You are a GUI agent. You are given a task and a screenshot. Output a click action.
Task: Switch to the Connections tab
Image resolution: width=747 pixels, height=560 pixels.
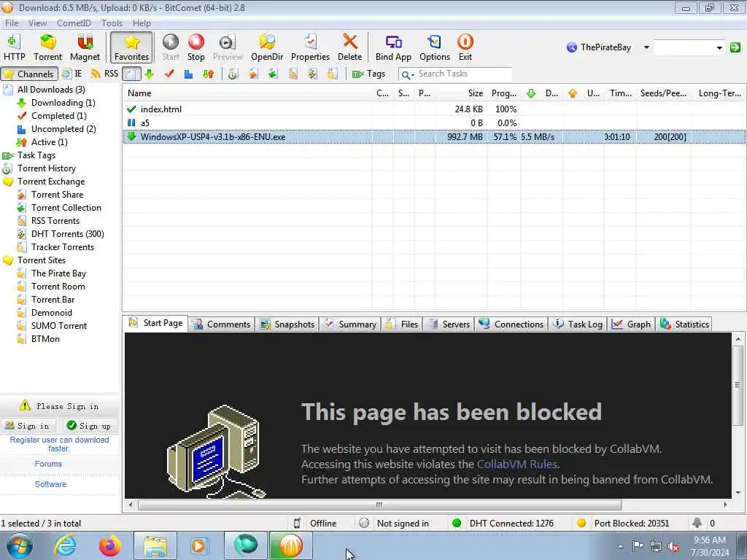pos(511,324)
